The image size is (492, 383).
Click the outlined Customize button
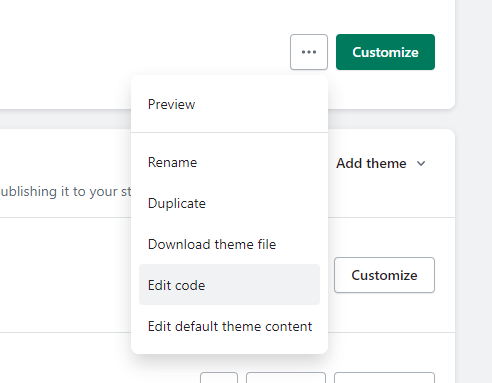coord(384,275)
